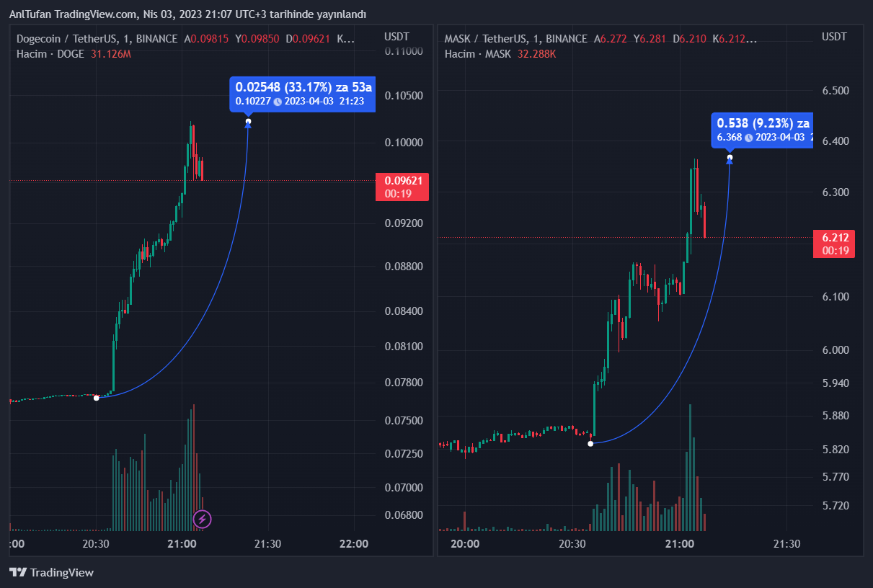The height and width of the screenshot is (588, 873).
Task: Click the 0.02548 (33.17%) measurement tooltip
Action: [x=303, y=87]
